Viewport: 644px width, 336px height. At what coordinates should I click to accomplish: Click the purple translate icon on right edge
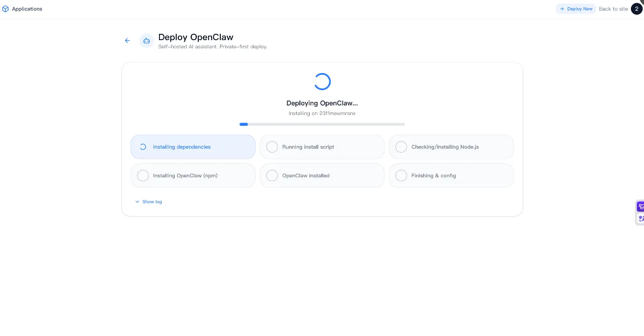[641, 206]
